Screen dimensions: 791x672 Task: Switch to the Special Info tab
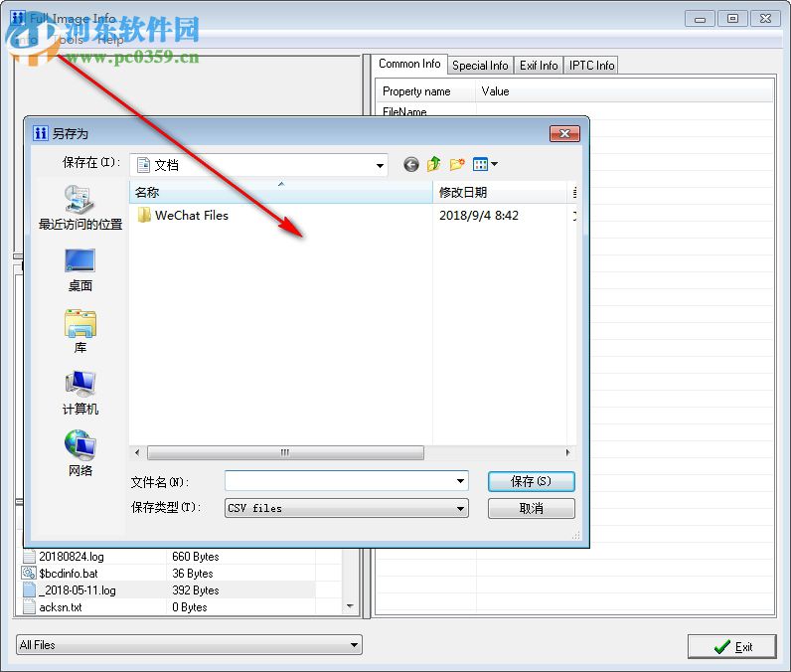pyautogui.click(x=480, y=66)
